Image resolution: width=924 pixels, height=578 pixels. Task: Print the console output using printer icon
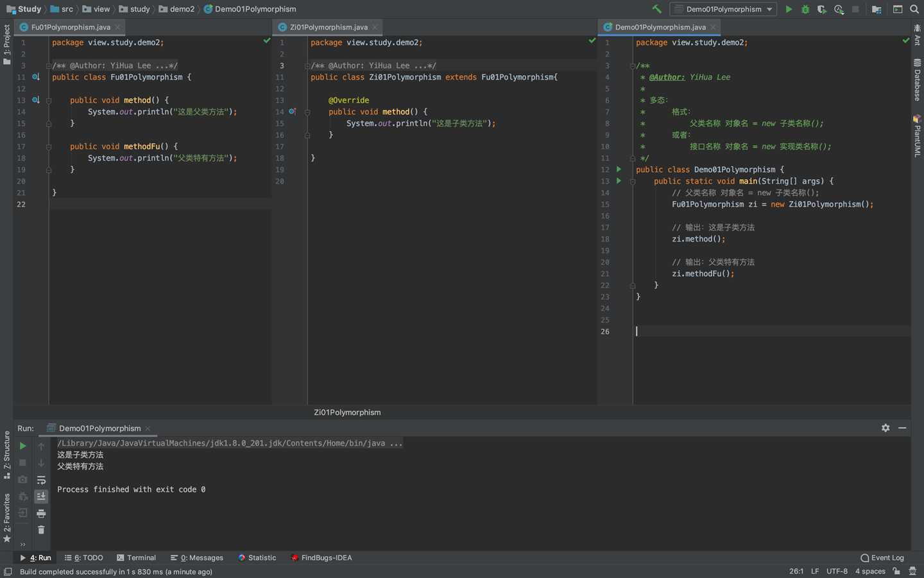click(41, 513)
